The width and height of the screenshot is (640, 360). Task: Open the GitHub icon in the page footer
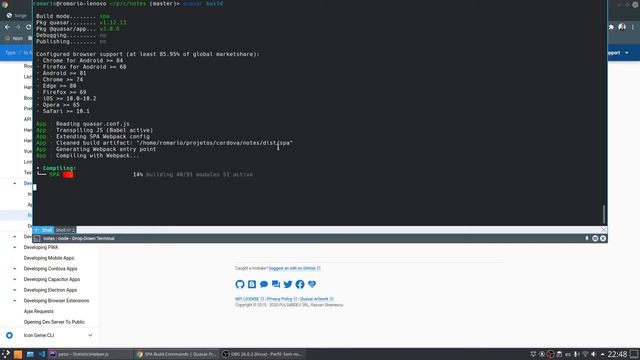[240, 284]
